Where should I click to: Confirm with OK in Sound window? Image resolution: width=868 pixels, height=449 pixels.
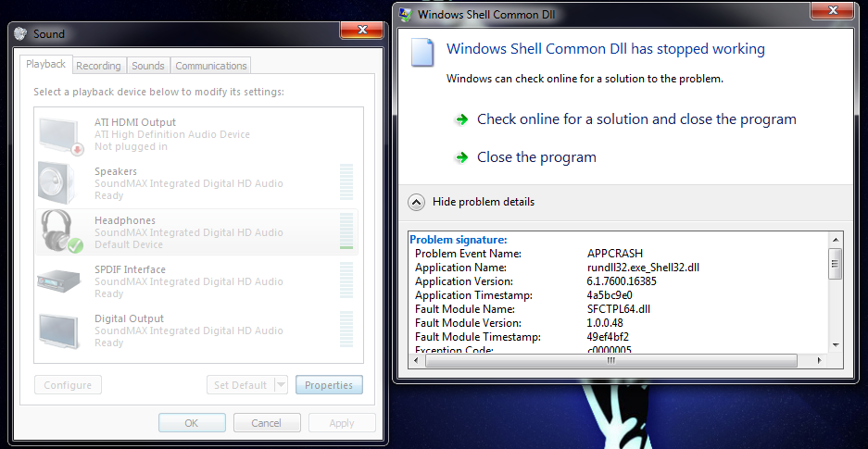(x=192, y=423)
